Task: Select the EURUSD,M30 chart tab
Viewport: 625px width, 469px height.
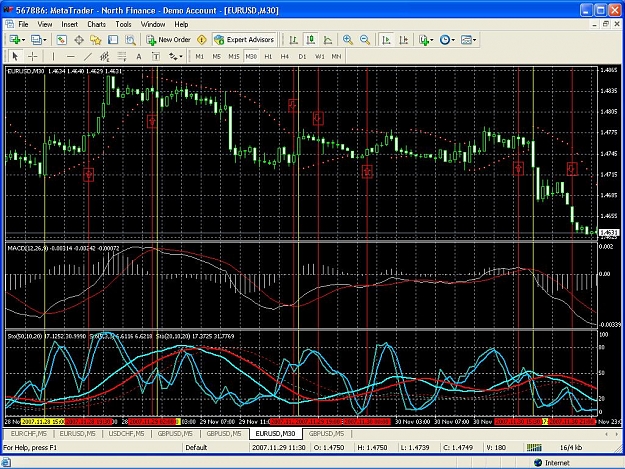Action: tap(275, 434)
